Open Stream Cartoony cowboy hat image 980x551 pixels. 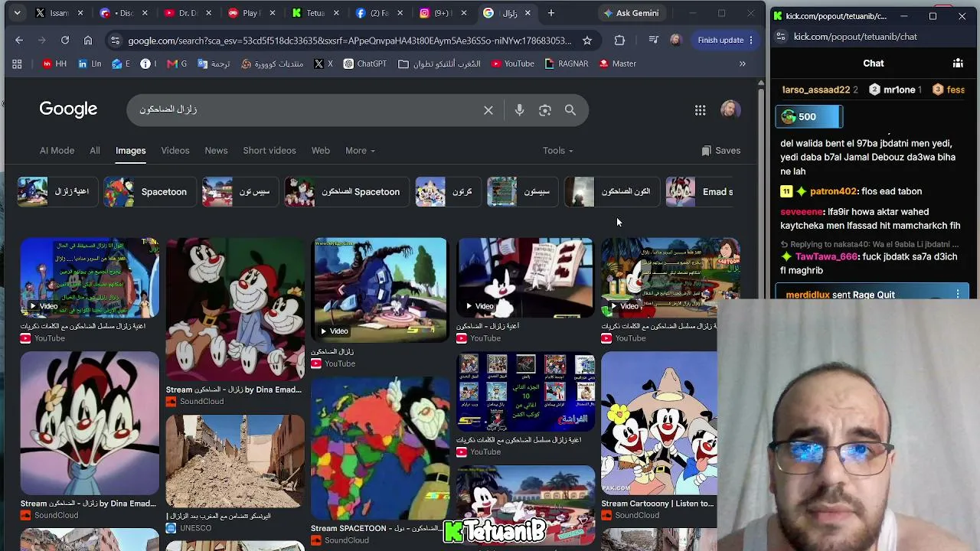tap(659, 423)
